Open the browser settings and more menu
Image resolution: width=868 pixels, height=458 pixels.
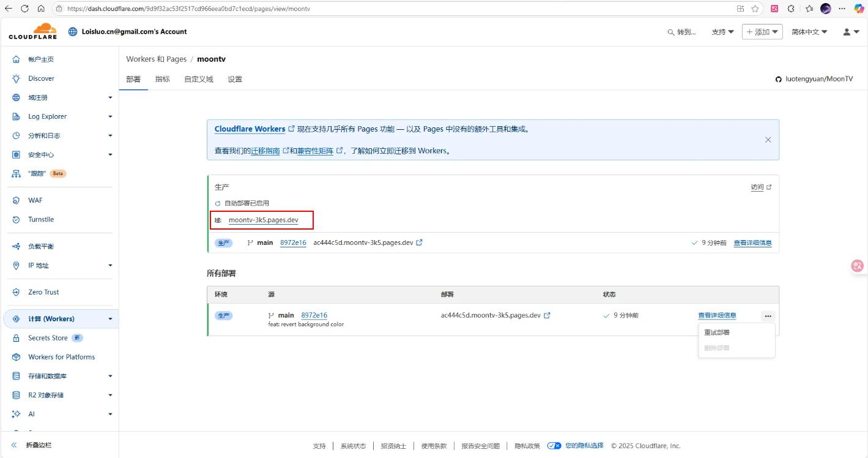click(842, 9)
